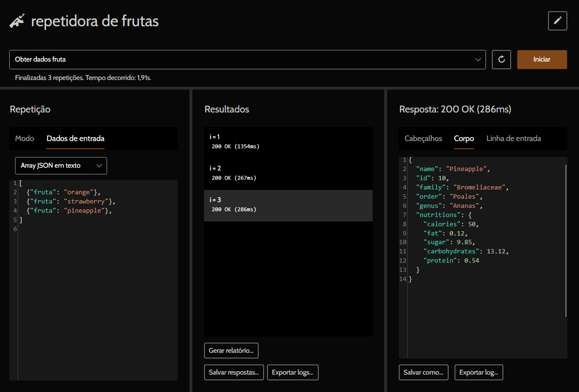Screen dimensions: 579x392
Task: Click the refresh icon next to dropdown
Action: click(501, 60)
